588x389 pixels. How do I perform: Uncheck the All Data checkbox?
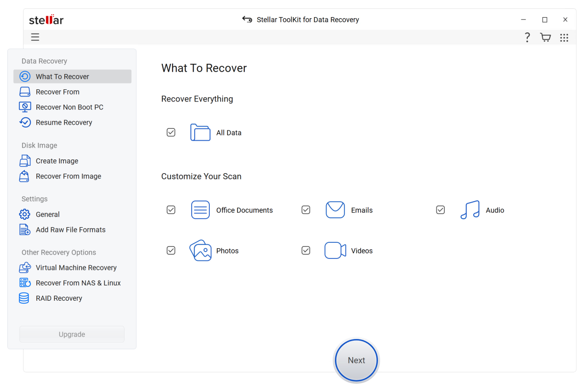(x=171, y=132)
